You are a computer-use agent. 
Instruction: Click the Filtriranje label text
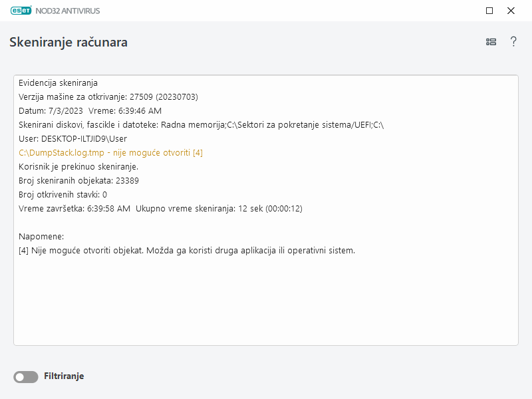click(x=64, y=376)
